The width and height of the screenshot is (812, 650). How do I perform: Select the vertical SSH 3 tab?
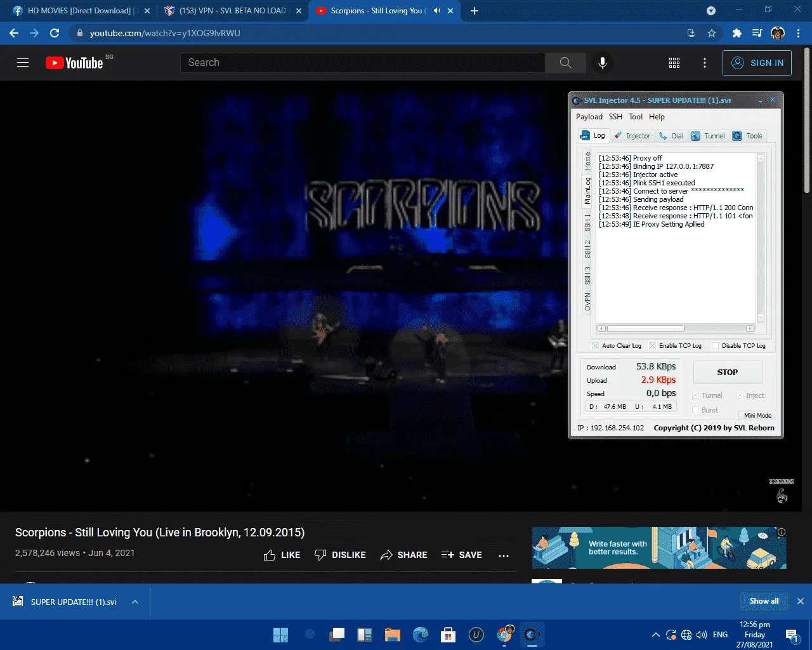click(x=587, y=275)
